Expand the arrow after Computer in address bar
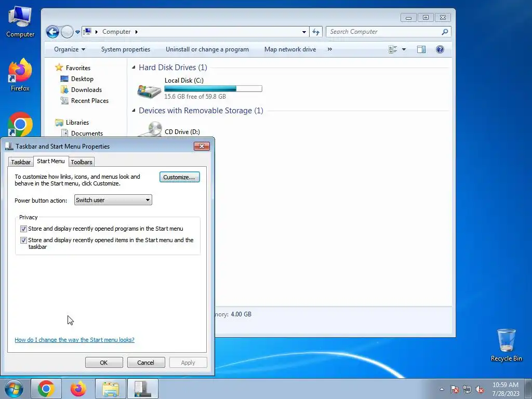This screenshot has width=532, height=399. tap(137, 32)
